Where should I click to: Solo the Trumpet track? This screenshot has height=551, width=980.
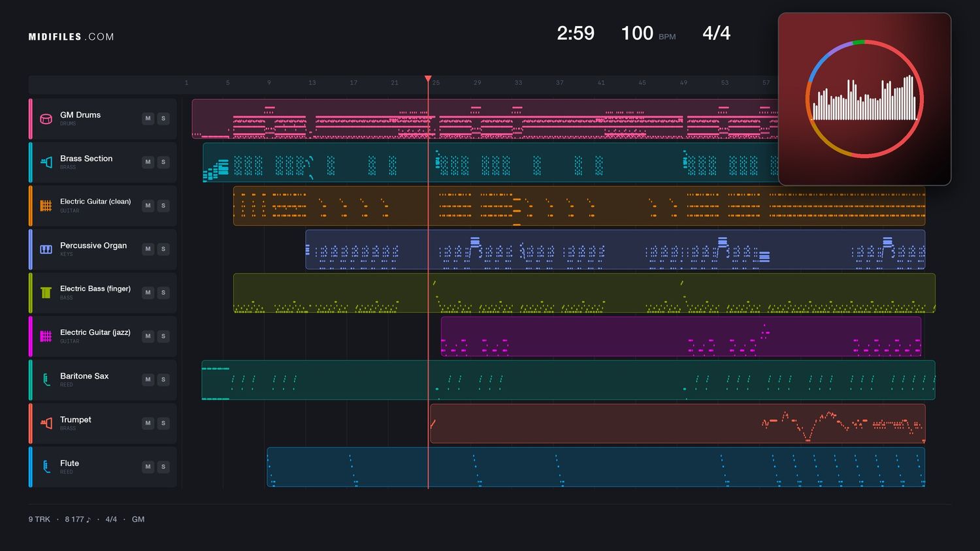(163, 423)
